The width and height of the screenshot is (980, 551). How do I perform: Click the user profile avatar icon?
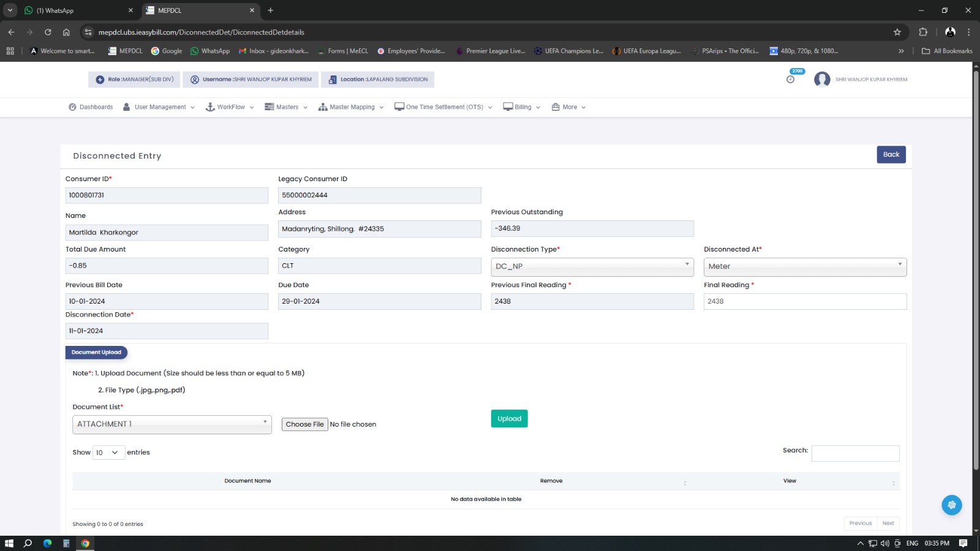click(822, 80)
